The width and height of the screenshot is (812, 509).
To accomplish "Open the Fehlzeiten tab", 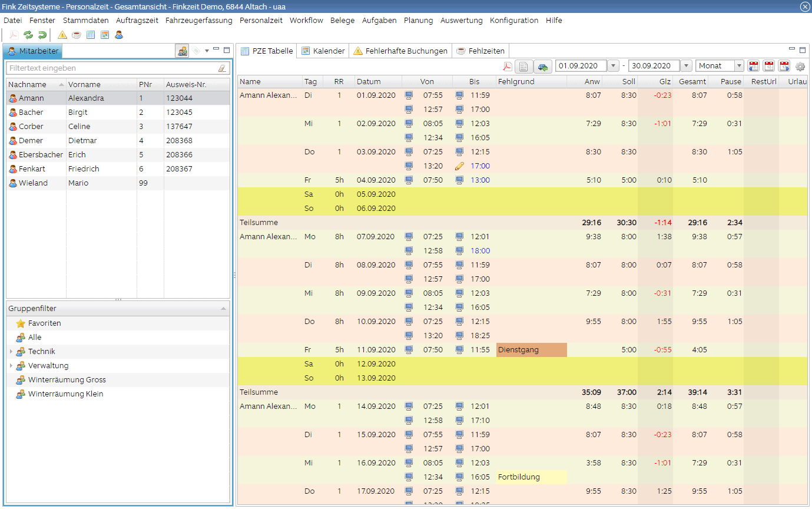I will coord(480,51).
